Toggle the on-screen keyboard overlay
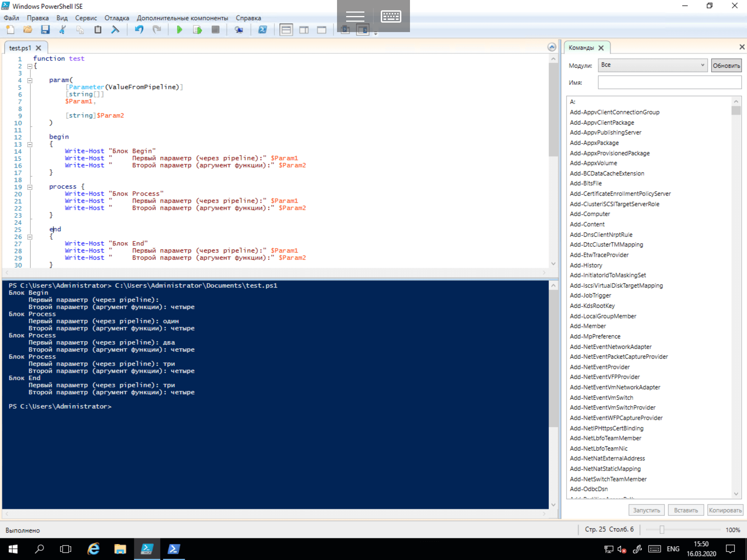 click(x=391, y=16)
